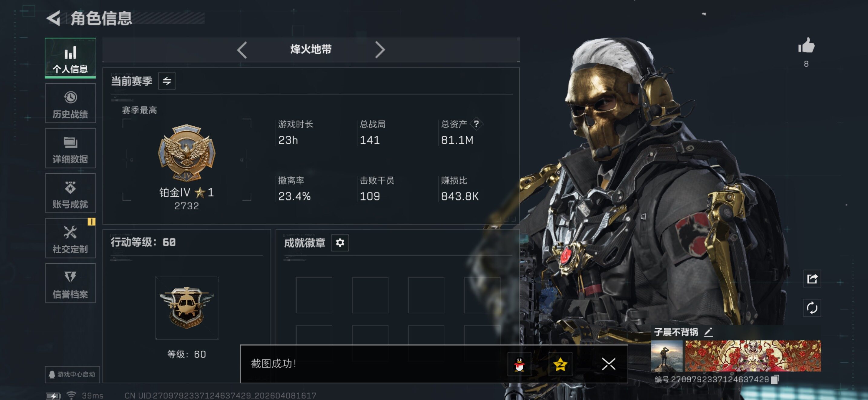Copy the player ID number
Image resolution: width=868 pixels, height=400 pixels.
click(x=775, y=379)
